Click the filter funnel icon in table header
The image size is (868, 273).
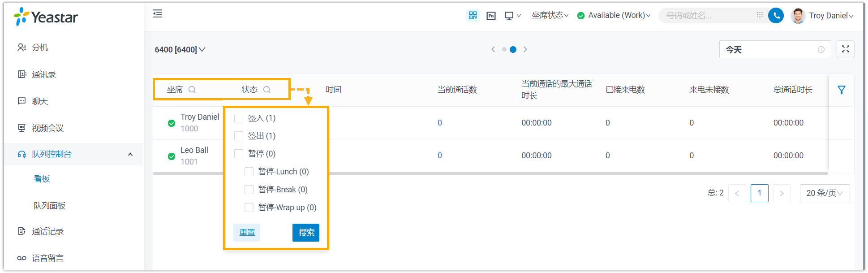(x=841, y=90)
